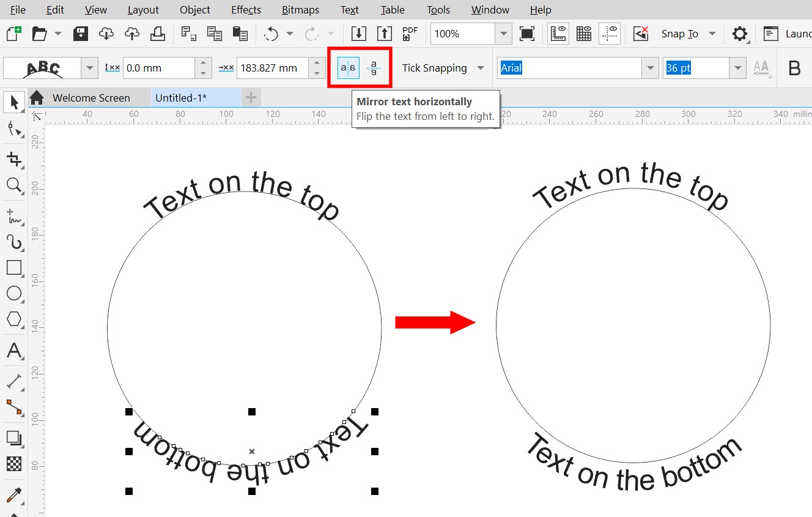The image size is (812, 517).
Task: Open the Bitmaps menu
Action: [300, 10]
